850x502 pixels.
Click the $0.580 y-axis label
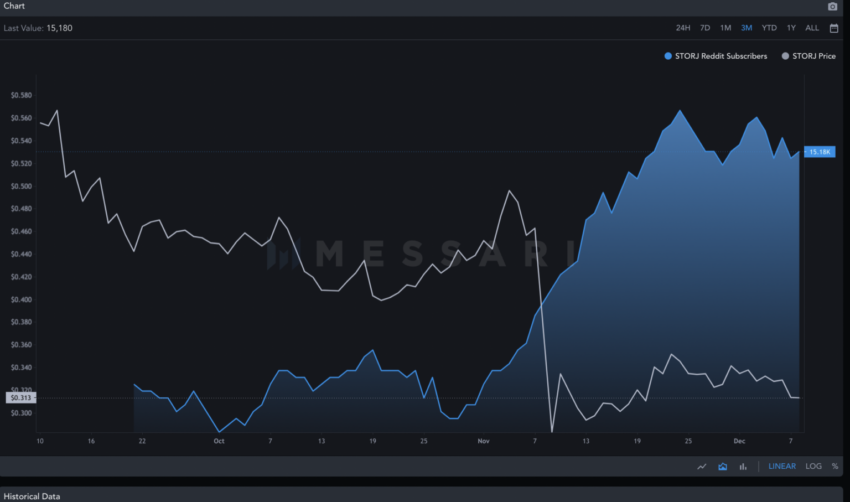21,95
